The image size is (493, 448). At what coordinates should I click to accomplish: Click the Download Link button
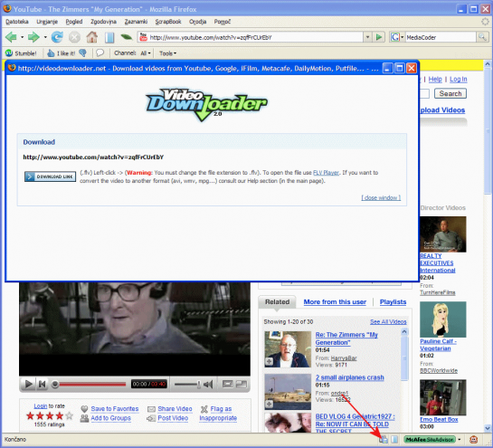(x=51, y=176)
